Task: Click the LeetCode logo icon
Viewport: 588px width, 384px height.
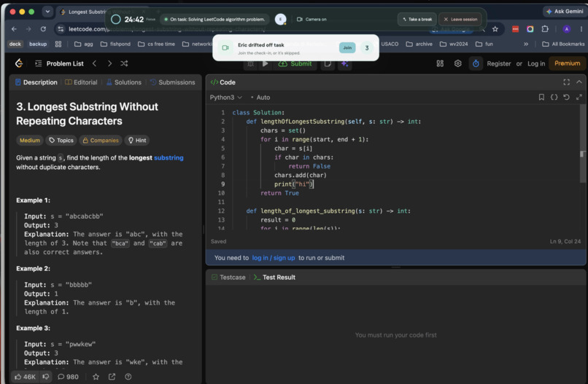Action: 19,63
